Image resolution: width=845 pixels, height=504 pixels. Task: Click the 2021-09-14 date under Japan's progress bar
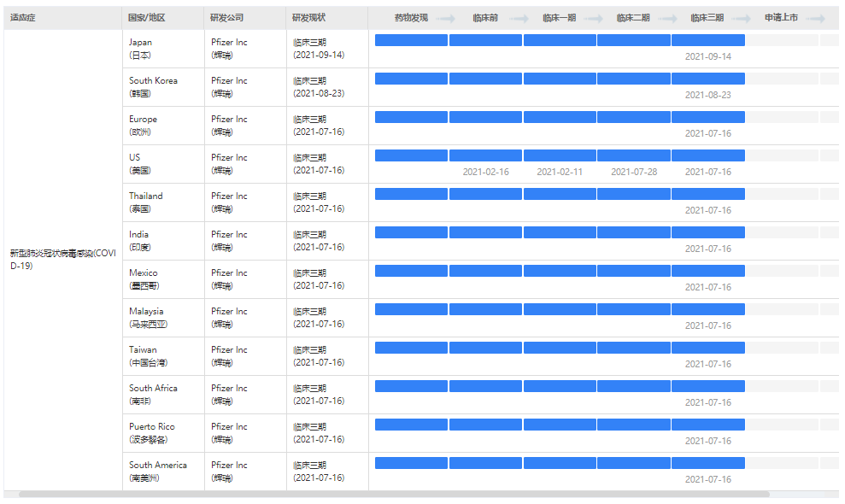pos(708,56)
